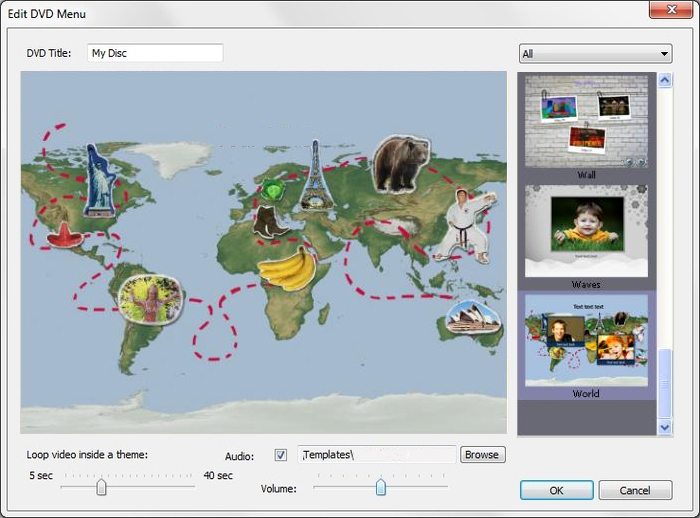700x518 pixels.
Task: Open the All themes category dropdown
Action: click(596, 54)
